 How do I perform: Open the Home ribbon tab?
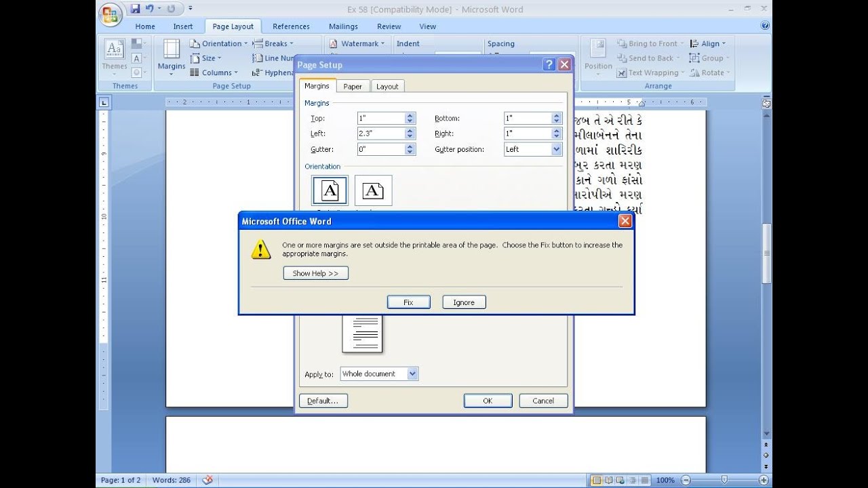click(145, 26)
